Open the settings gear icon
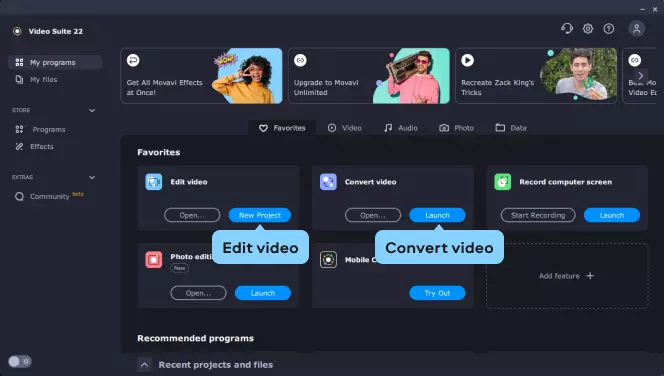This screenshot has width=664, height=376. click(x=588, y=28)
